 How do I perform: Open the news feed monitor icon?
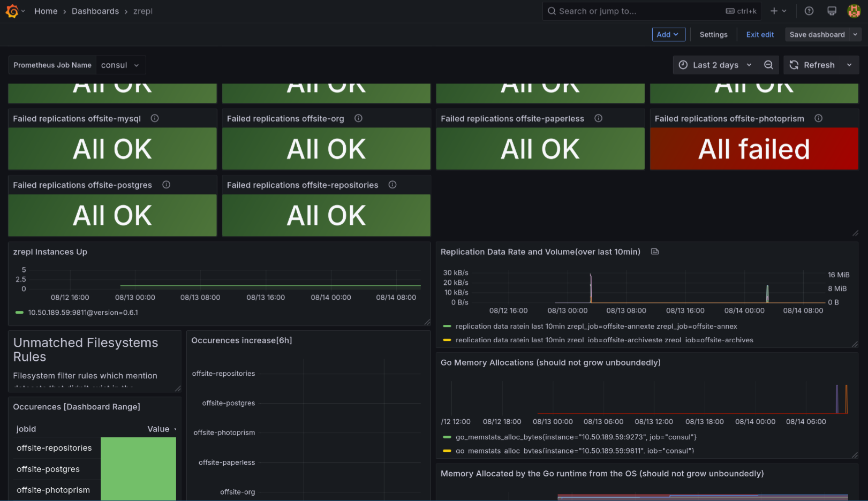(x=832, y=11)
